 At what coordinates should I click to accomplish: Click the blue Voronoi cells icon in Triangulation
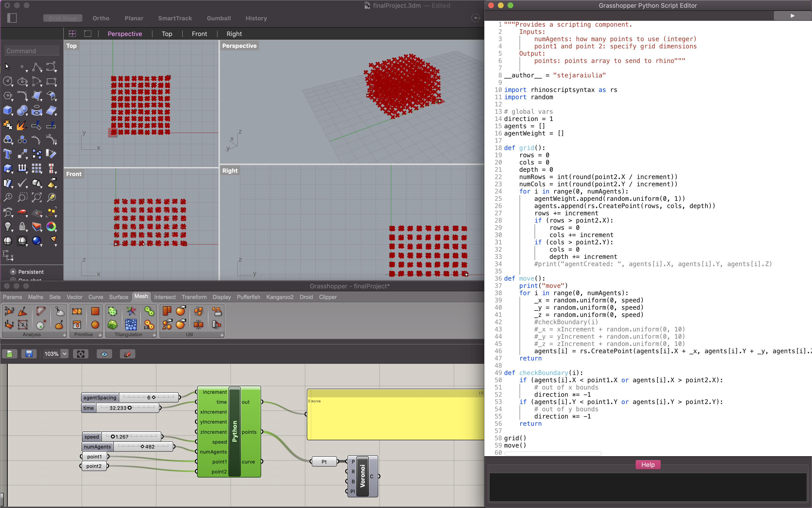point(131,325)
